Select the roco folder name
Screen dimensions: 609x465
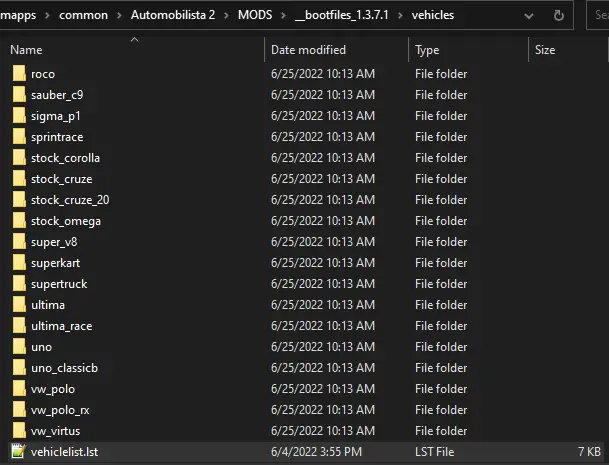click(43, 74)
